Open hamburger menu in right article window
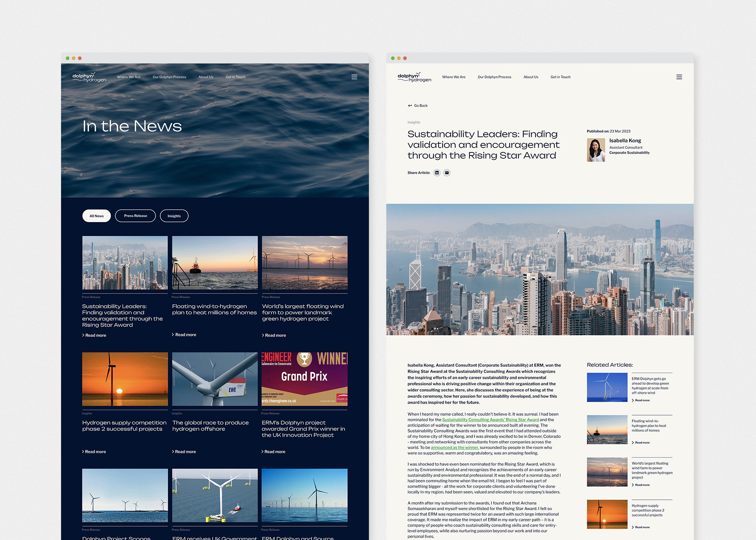This screenshot has height=540, width=756. click(679, 77)
